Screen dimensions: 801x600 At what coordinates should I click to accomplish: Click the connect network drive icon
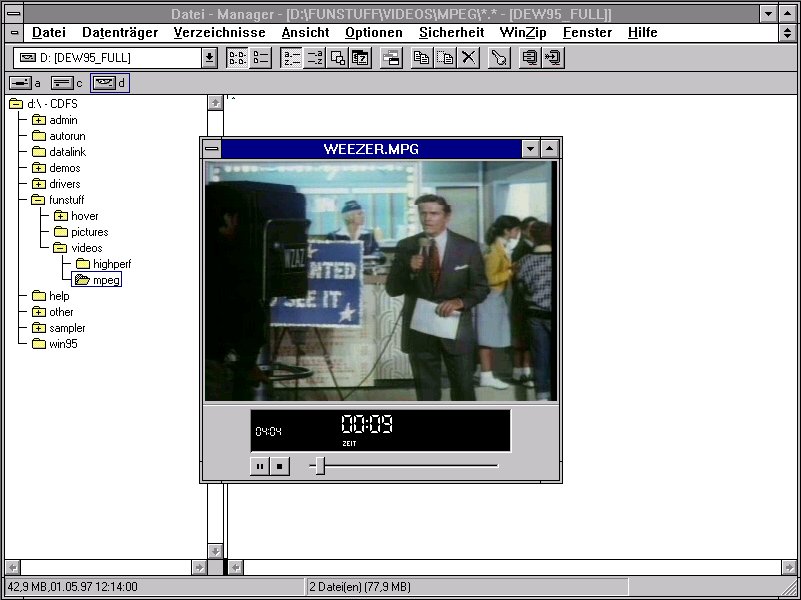[530, 58]
